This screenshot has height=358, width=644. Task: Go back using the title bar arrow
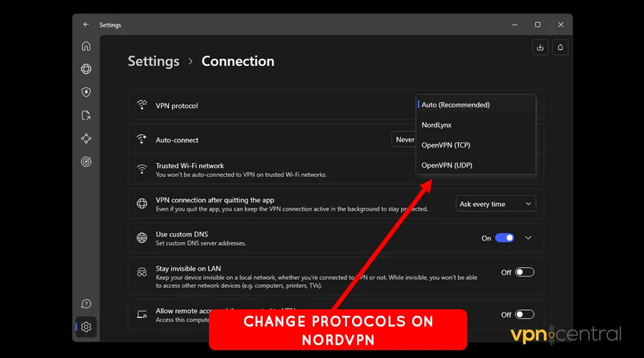[86, 24]
